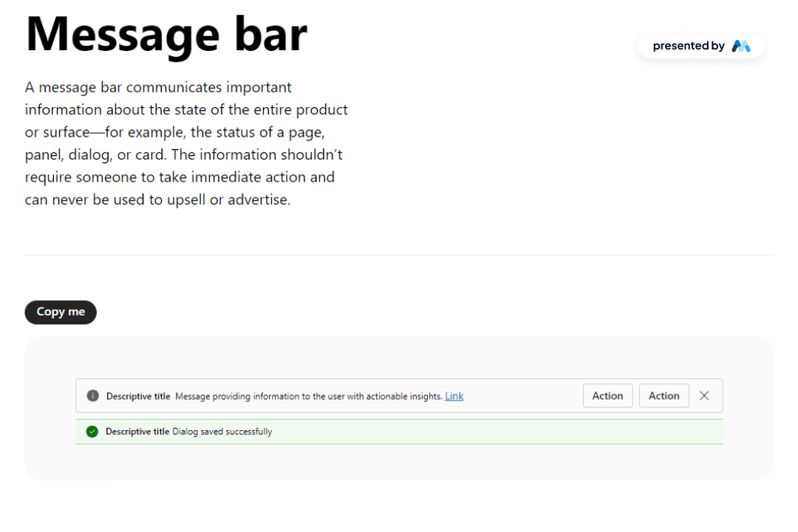Select the Message bar page heading
This screenshot has height=532, width=798.
click(166, 33)
